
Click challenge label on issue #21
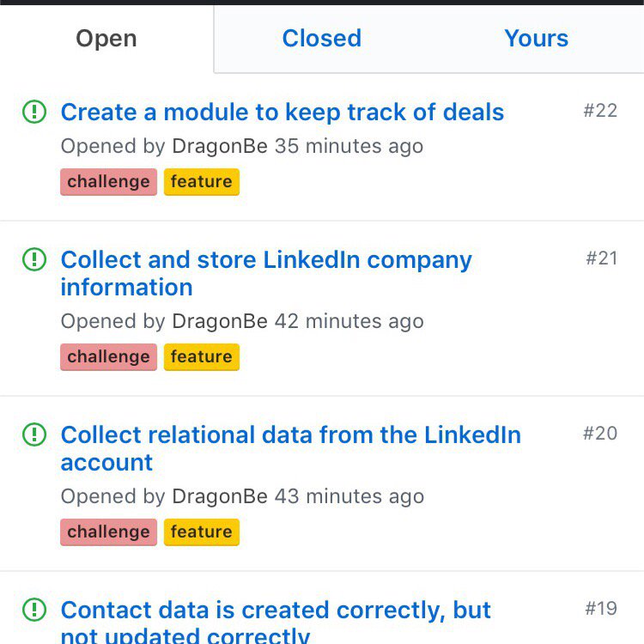tap(108, 357)
